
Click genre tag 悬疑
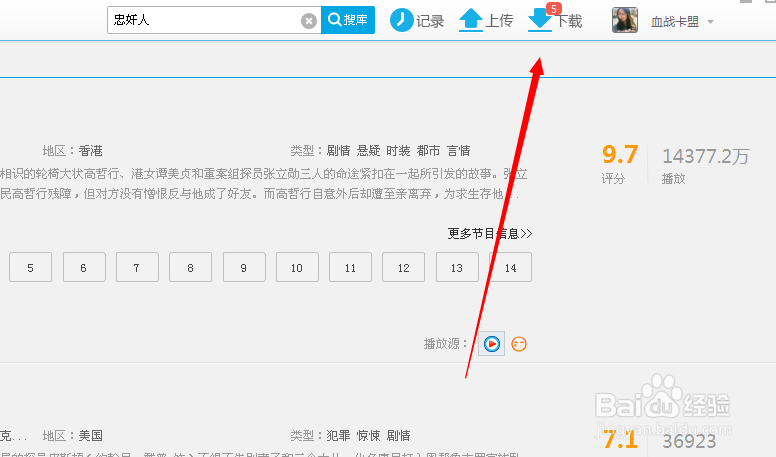point(369,151)
